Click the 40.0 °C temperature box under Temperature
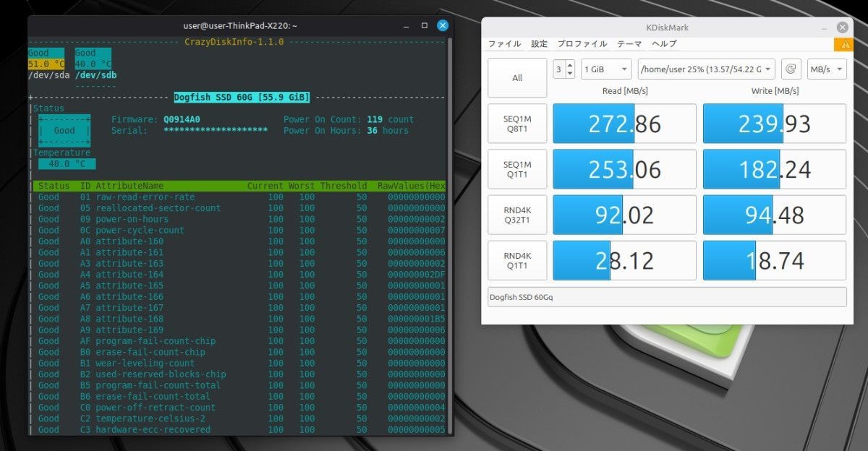The width and height of the screenshot is (868, 451). click(67, 164)
